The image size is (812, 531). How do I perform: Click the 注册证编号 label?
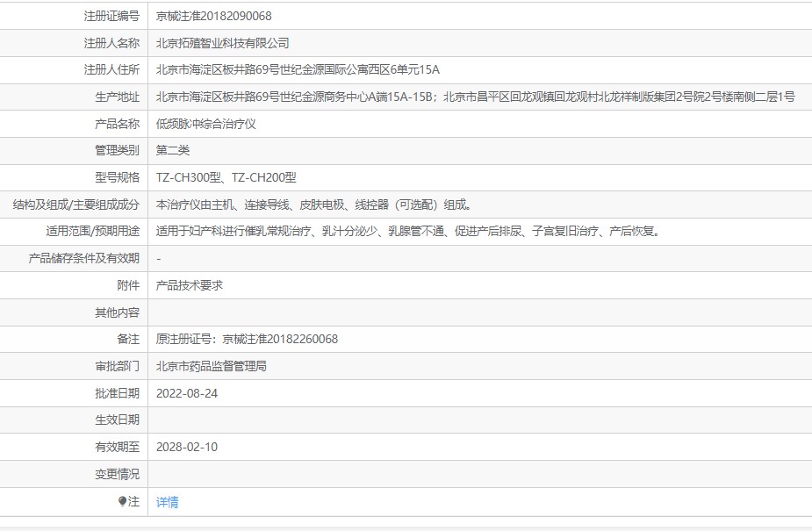pyautogui.click(x=111, y=16)
